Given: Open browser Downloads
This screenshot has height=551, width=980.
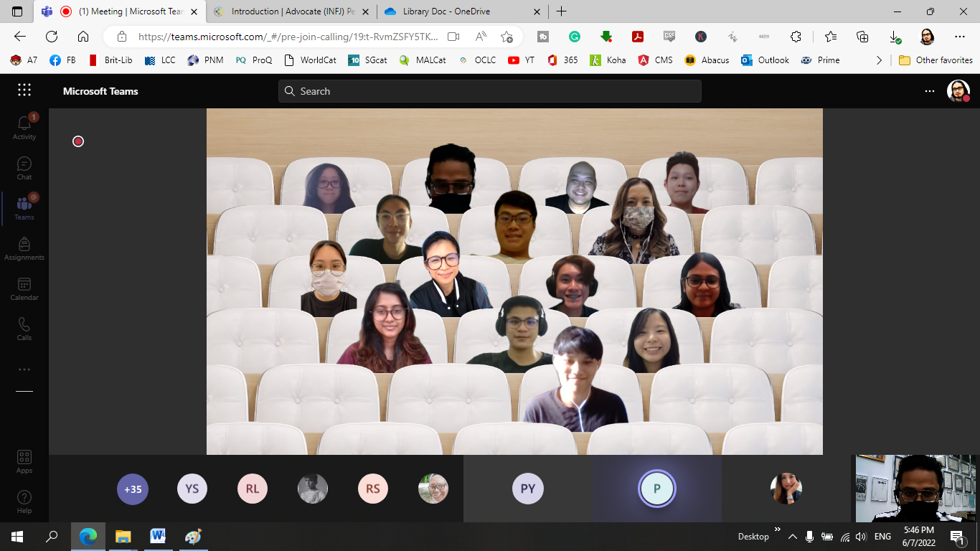Looking at the screenshot, I should click(895, 37).
